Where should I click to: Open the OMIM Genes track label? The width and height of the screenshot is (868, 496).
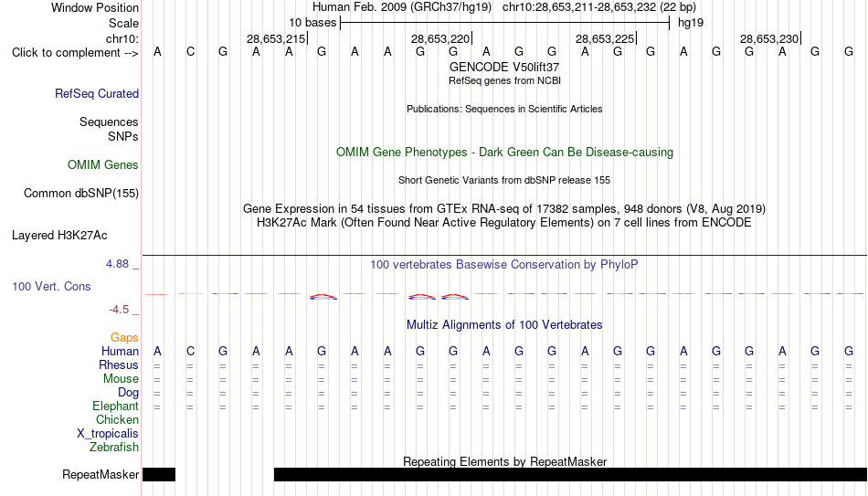pyautogui.click(x=103, y=165)
